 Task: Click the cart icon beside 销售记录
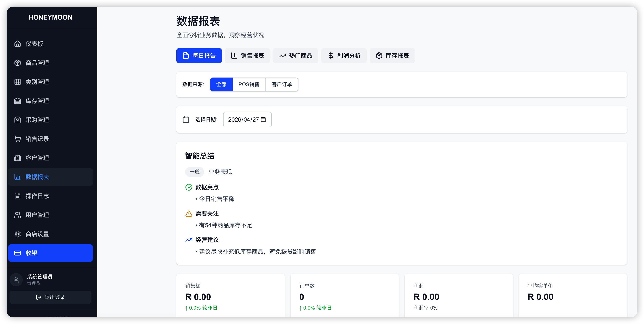18,139
